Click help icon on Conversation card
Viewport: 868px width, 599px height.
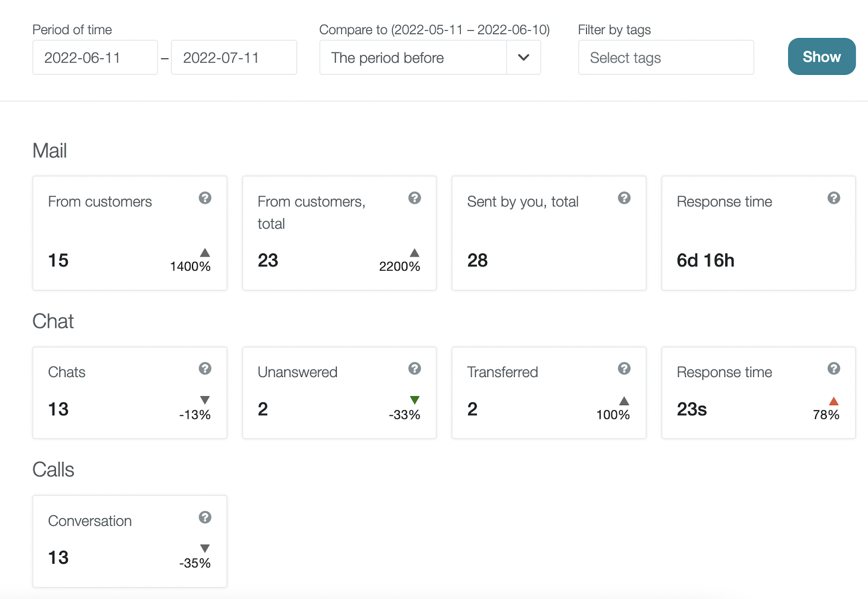[x=205, y=517]
